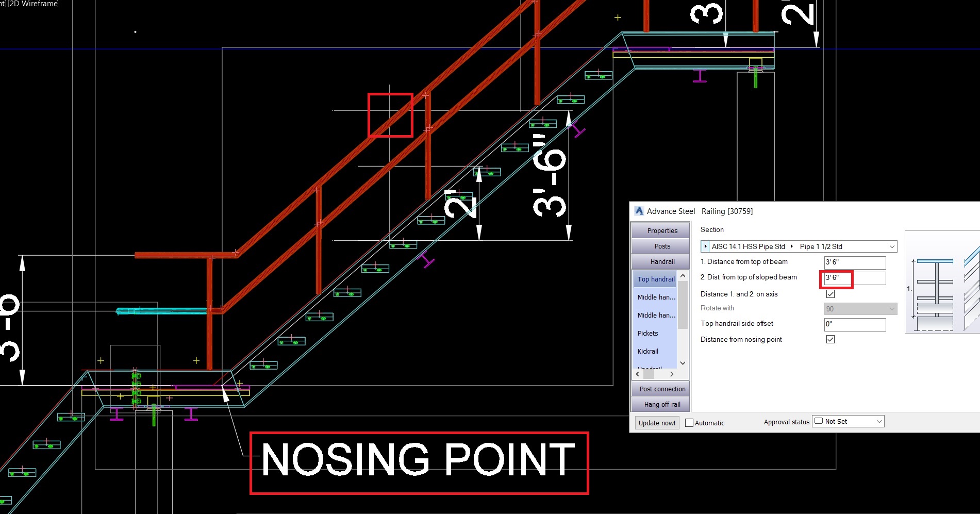The image size is (980, 514).
Task: Click the arrow before Pipe 1 1/2 Std
Action: 792,246
